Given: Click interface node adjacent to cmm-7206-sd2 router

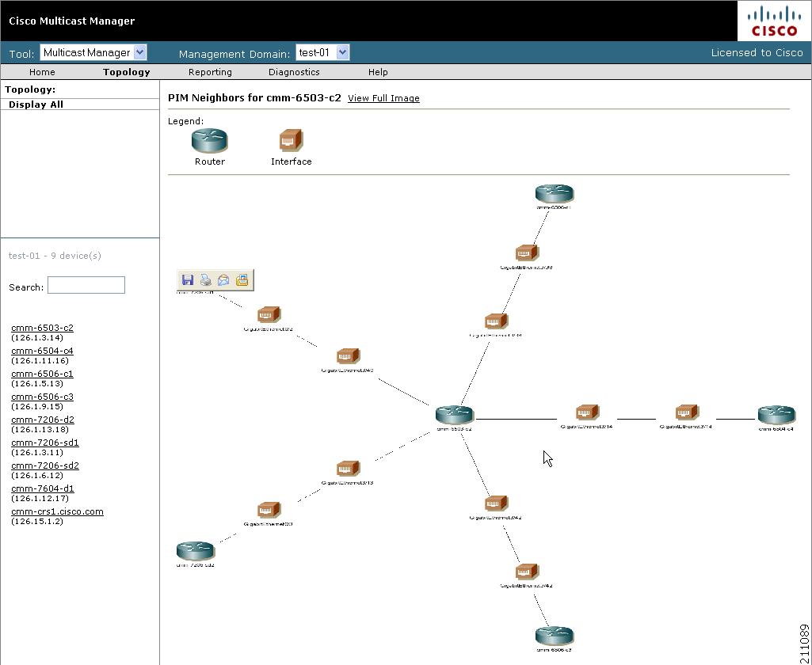Looking at the screenshot, I should 269,511.
